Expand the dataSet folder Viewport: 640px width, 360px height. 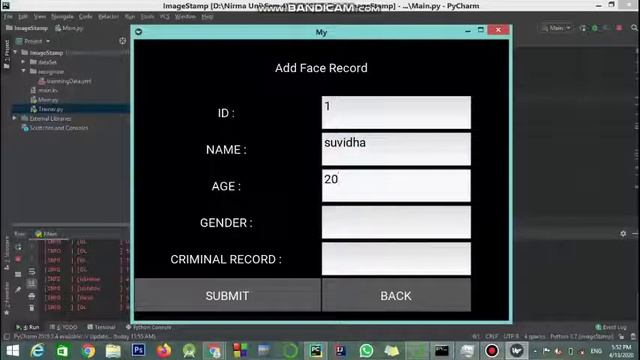click(x=23, y=62)
